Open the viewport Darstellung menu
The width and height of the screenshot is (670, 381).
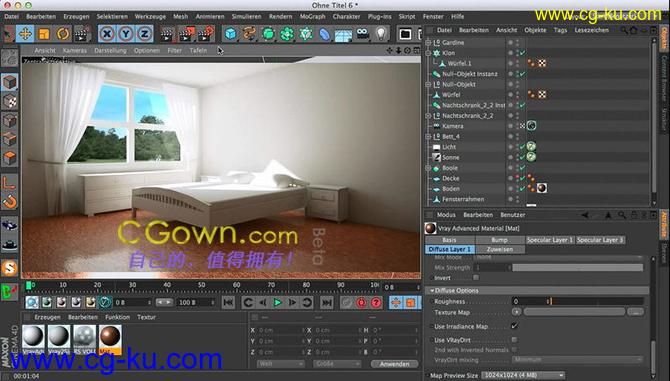coord(110,50)
